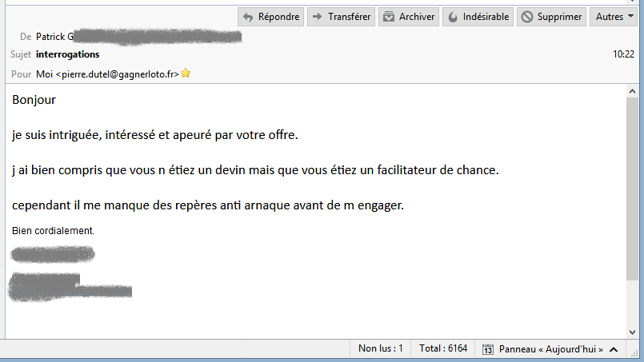Click the Supprimer prohibition icon
Screen dimensions: 644x362
coord(527,17)
